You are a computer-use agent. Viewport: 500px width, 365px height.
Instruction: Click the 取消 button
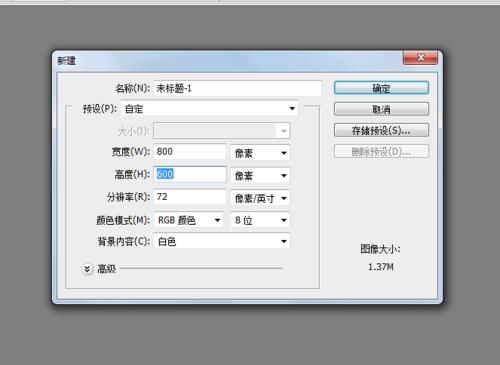pos(381,109)
